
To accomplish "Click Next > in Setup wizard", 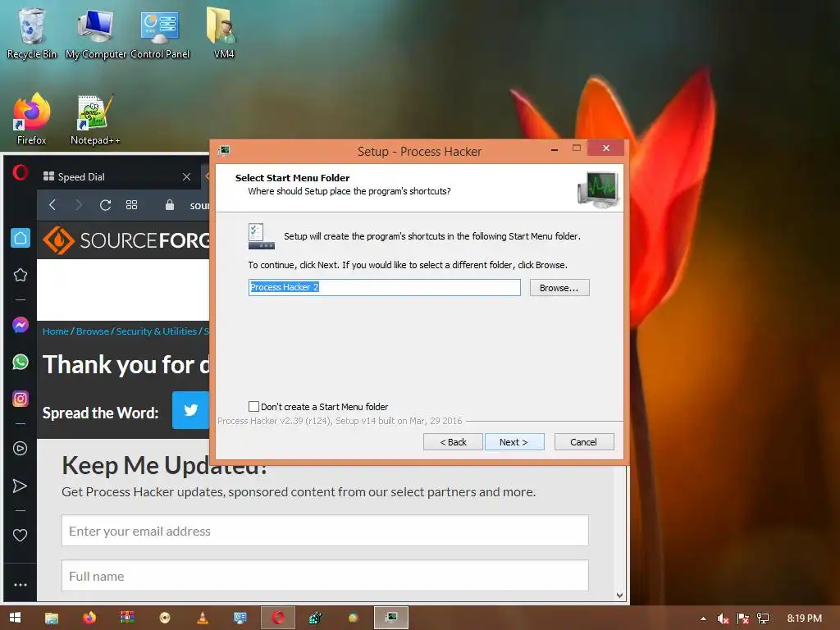I will pyautogui.click(x=514, y=442).
